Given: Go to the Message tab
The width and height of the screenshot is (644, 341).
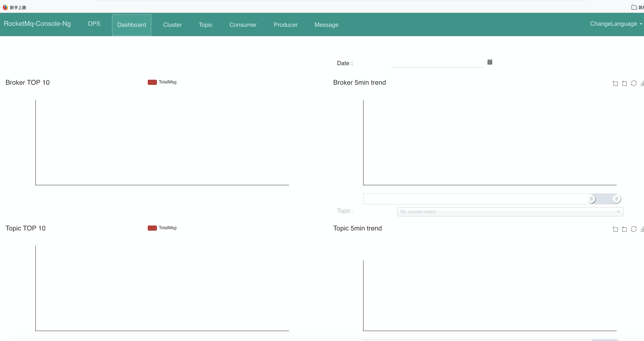Looking at the screenshot, I should point(326,25).
